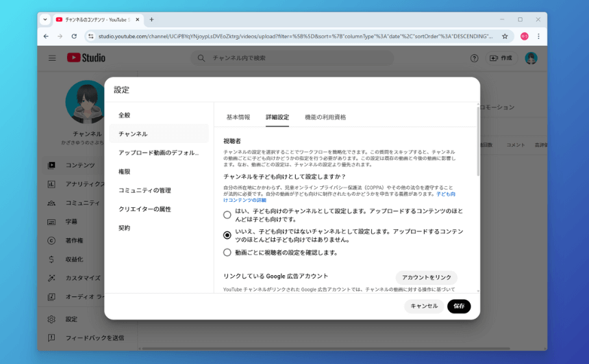Click the YouTube Studio logo
The image size is (589, 364).
point(86,57)
